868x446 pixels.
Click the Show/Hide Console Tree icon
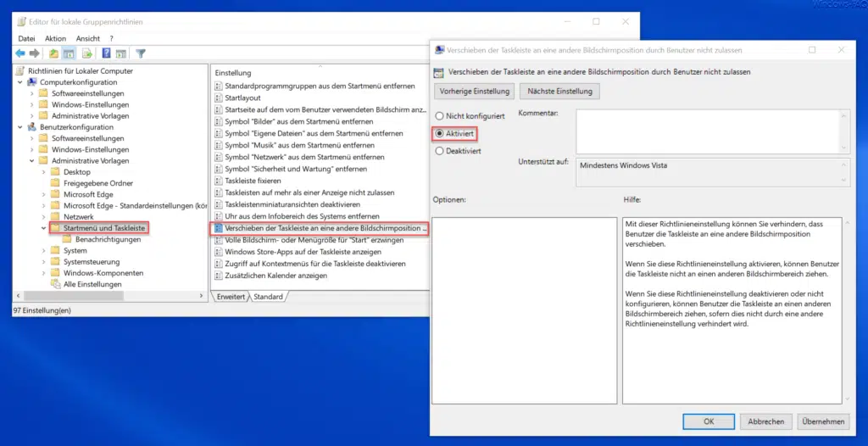click(x=69, y=53)
